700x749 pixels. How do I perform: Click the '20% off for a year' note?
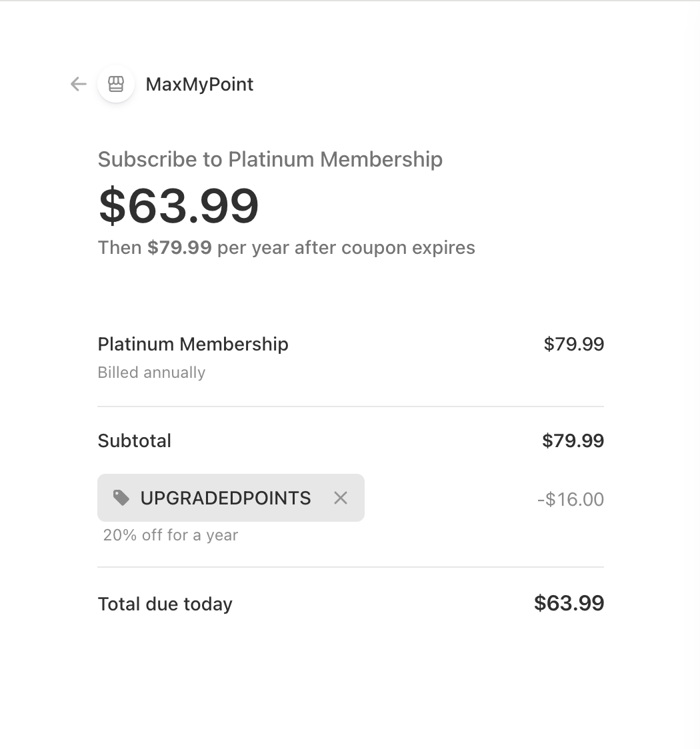click(x=170, y=535)
